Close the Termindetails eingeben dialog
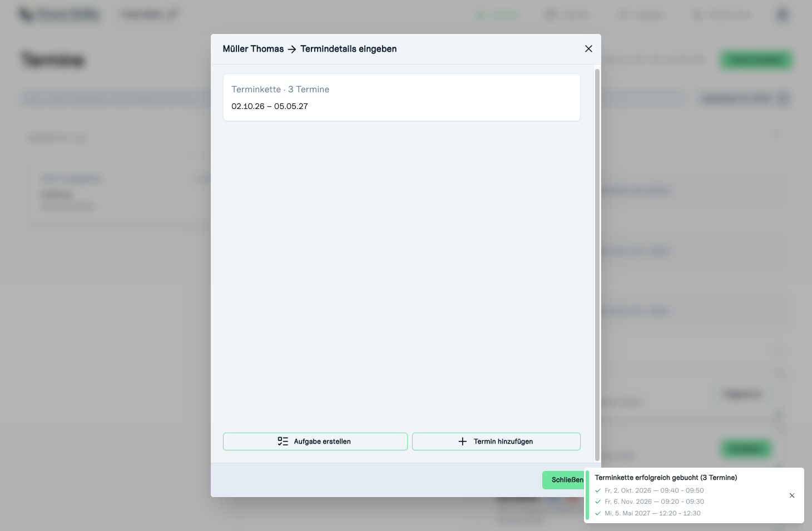812x531 pixels. [x=588, y=49]
